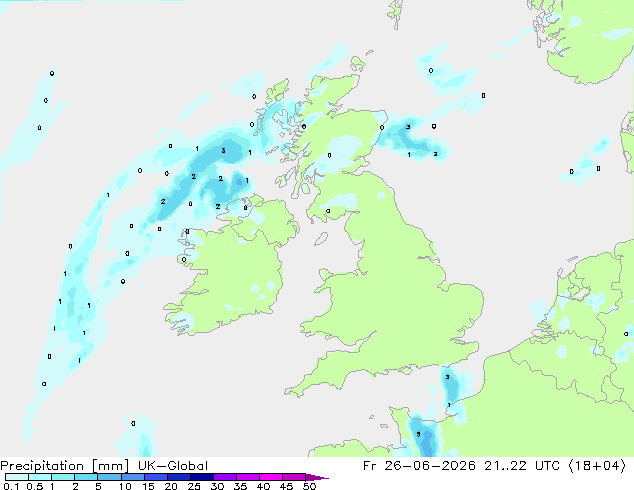The image size is (634, 490).
Task: Select the 5–10 mm legend color box
Action: [x=109, y=477]
